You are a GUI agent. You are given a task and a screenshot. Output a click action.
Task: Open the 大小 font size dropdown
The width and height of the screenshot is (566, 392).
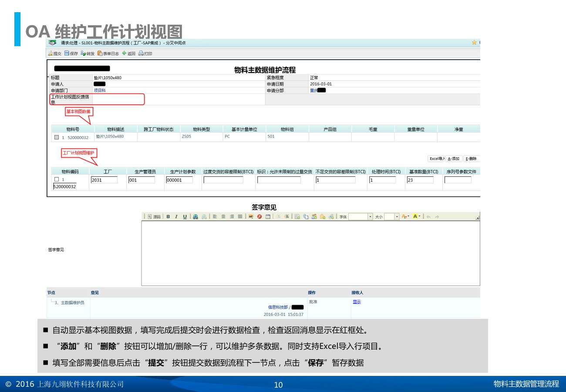[397, 216]
